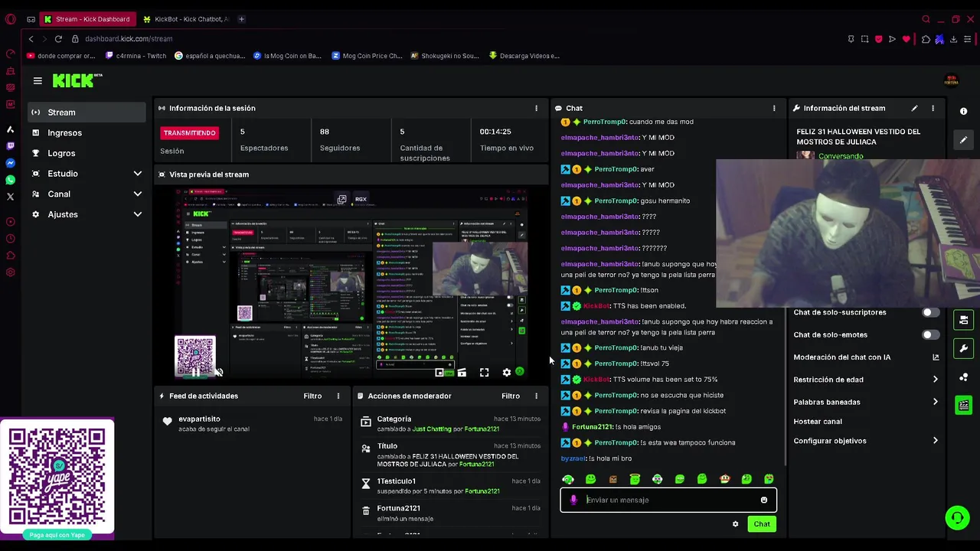Click the last emote in chat quick emotes row
The image size is (980, 551).
tap(769, 479)
